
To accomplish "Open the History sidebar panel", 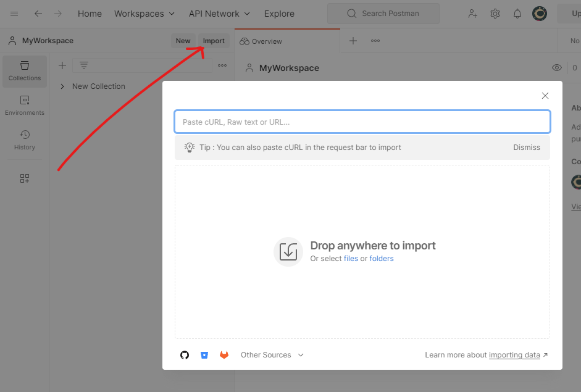I will 25,140.
